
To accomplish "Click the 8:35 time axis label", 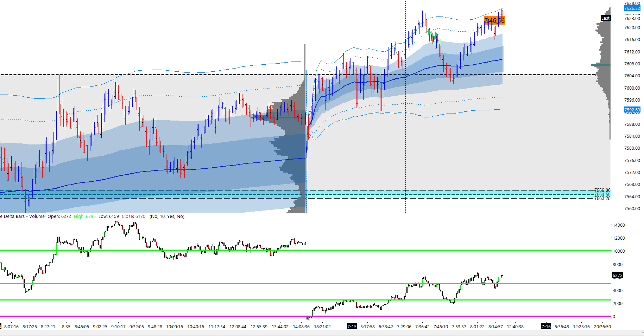I will pyautogui.click(x=66, y=327).
